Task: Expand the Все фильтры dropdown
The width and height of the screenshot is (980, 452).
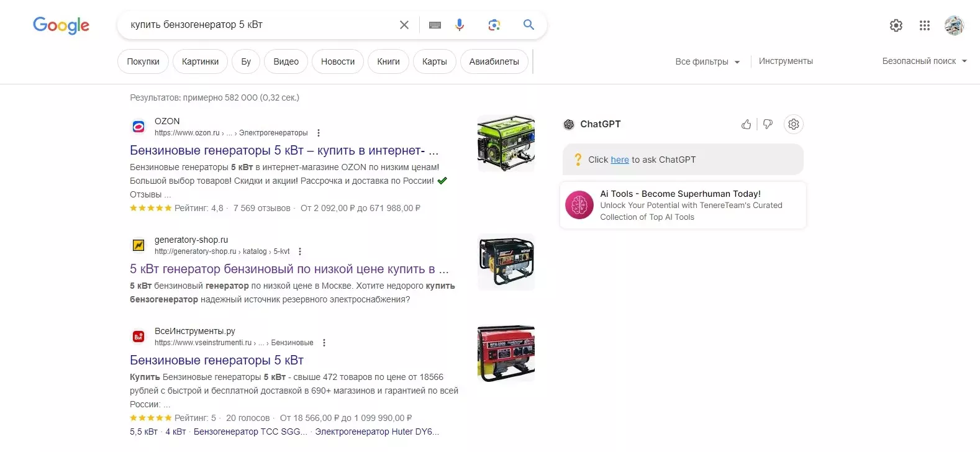Action: [x=707, y=61]
